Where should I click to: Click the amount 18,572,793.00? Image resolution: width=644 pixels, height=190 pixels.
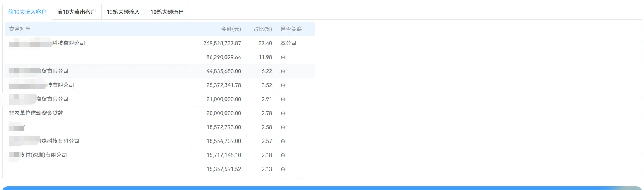(224, 127)
